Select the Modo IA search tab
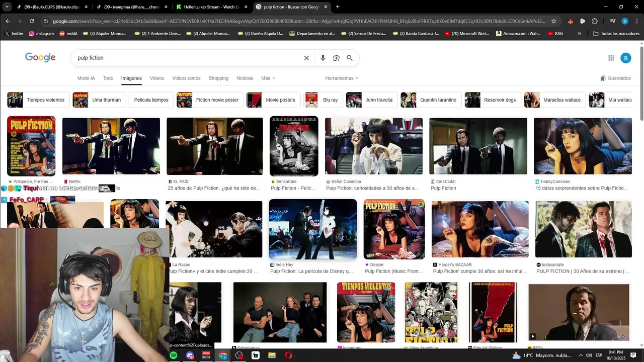 (86, 78)
